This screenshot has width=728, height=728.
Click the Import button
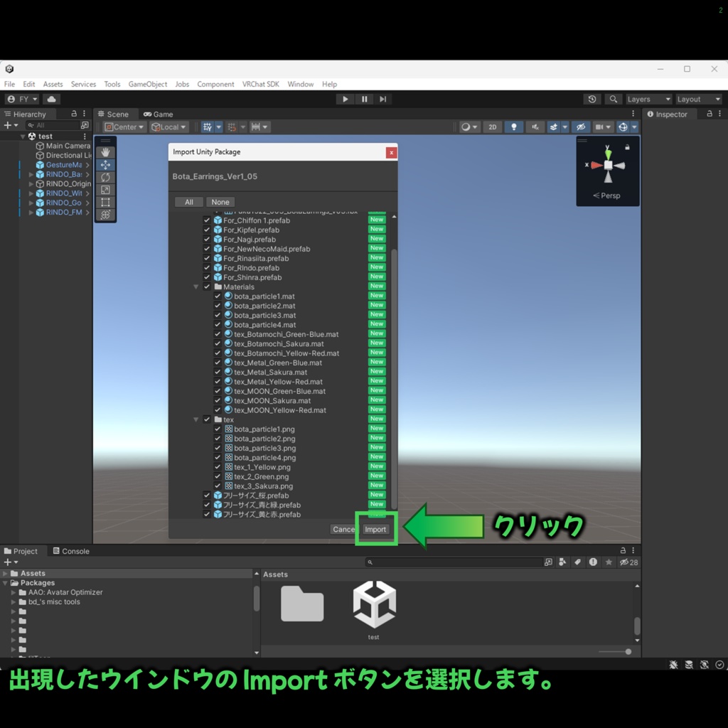coord(375,529)
